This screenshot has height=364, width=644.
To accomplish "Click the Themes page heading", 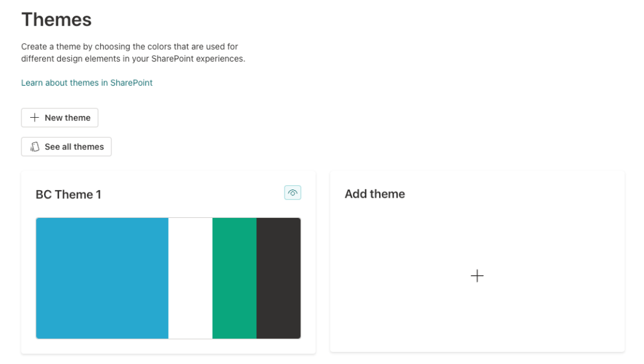I will (56, 20).
